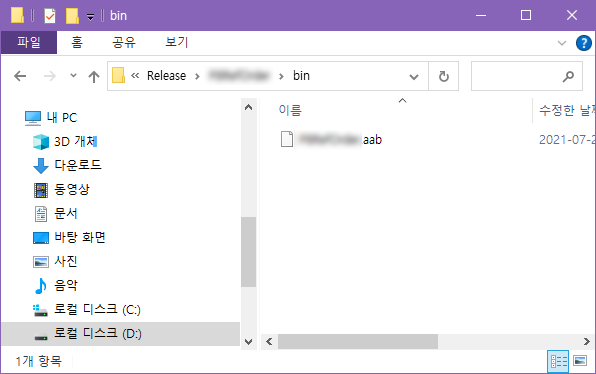Open the 3D 개체 folder
The width and height of the screenshot is (596, 374).
pos(76,141)
